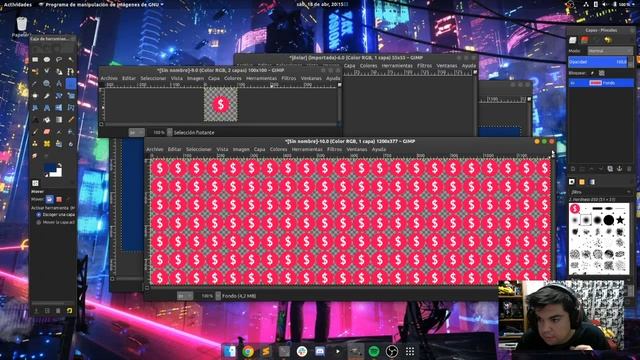Select the Free Select lasso tool
The width and height of the screenshot is (640, 360).
(59, 60)
